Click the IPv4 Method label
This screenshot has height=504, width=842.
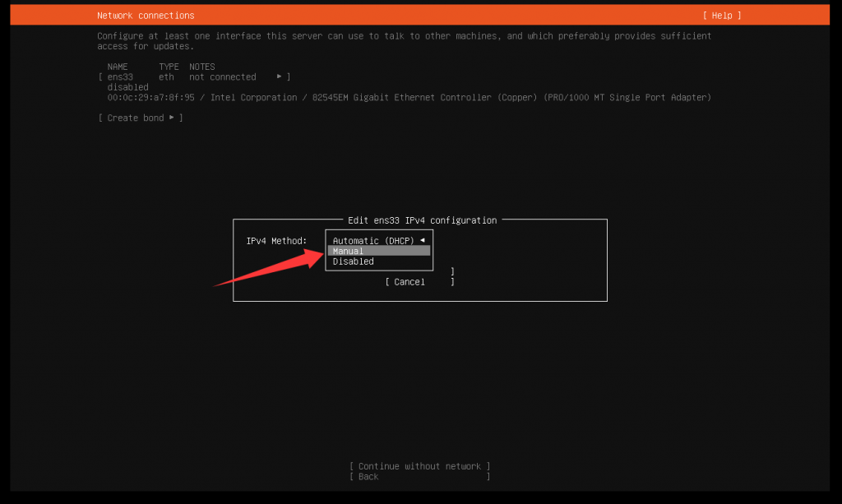pyautogui.click(x=276, y=241)
